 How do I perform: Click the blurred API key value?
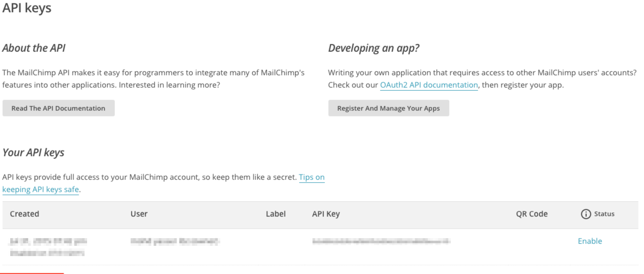pyautogui.click(x=381, y=241)
